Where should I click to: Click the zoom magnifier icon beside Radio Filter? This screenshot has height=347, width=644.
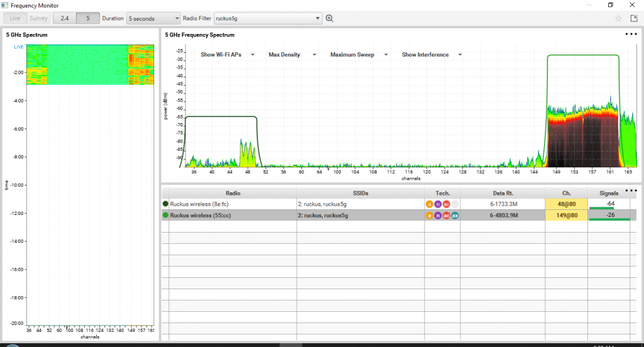coord(330,18)
